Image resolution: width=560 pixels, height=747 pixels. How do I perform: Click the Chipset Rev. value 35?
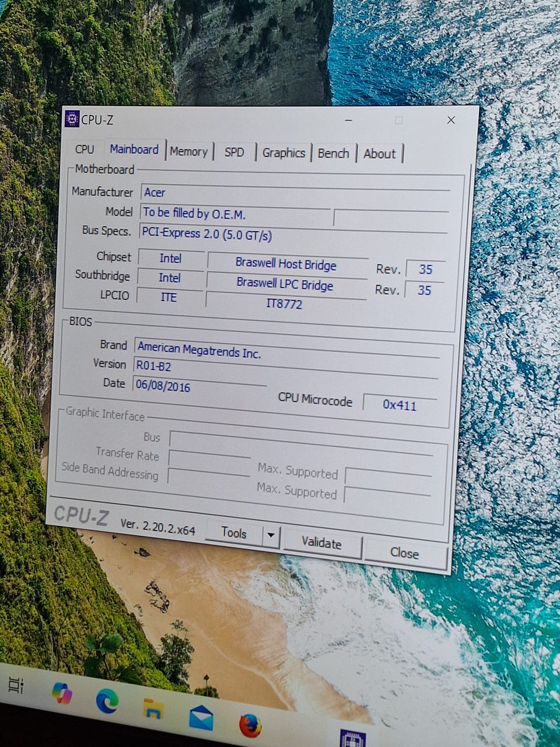click(425, 269)
